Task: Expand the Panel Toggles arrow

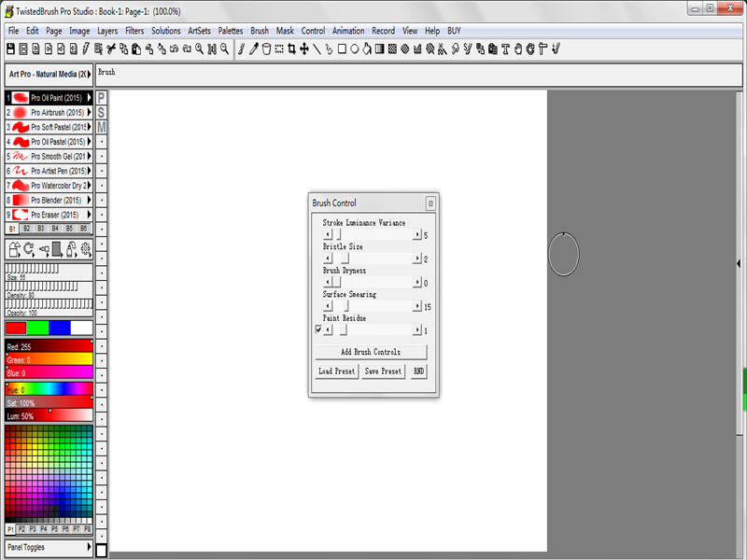Action: [89, 547]
